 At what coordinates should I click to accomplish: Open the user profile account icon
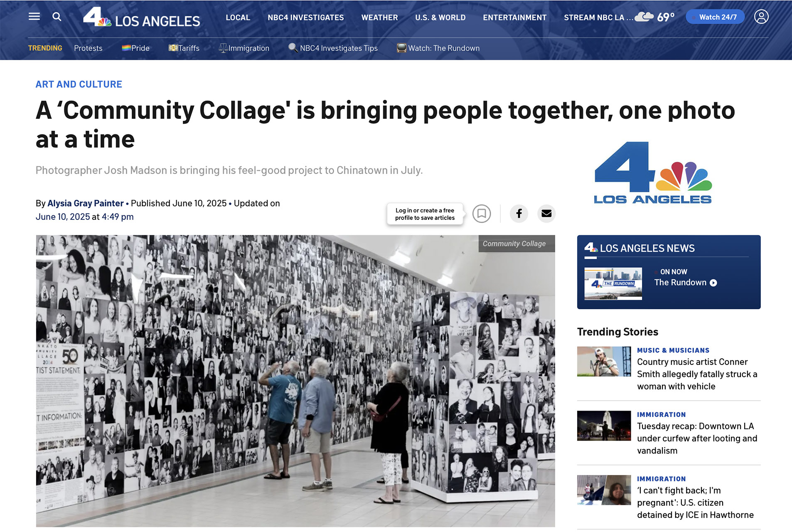pyautogui.click(x=761, y=17)
